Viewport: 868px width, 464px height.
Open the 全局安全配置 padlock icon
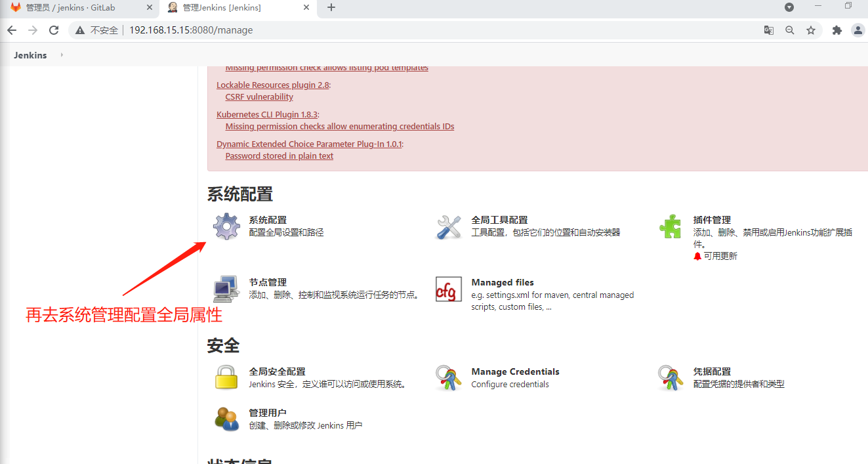[x=226, y=378]
